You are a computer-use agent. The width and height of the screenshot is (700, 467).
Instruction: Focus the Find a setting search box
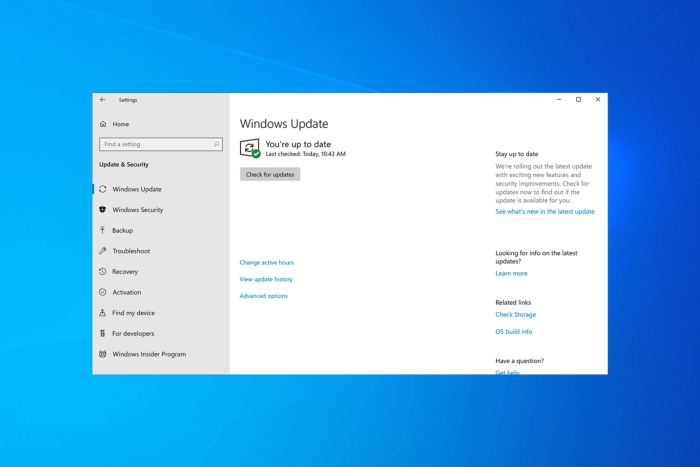click(161, 144)
